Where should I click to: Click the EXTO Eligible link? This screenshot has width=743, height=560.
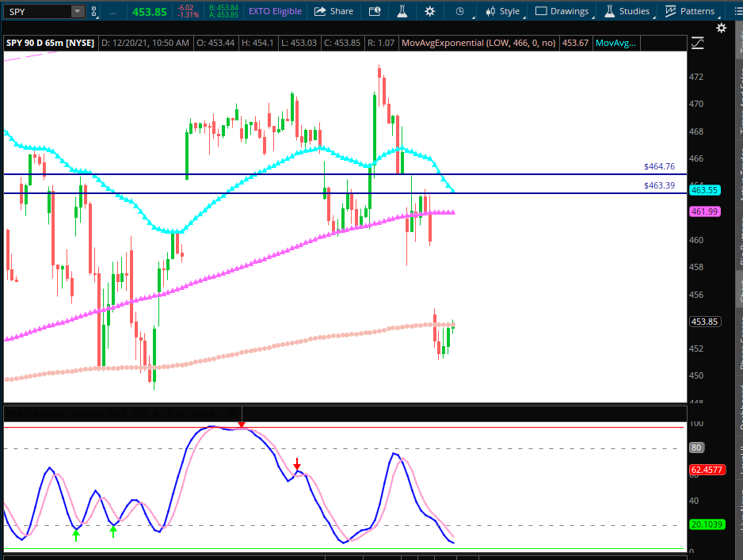274,11
